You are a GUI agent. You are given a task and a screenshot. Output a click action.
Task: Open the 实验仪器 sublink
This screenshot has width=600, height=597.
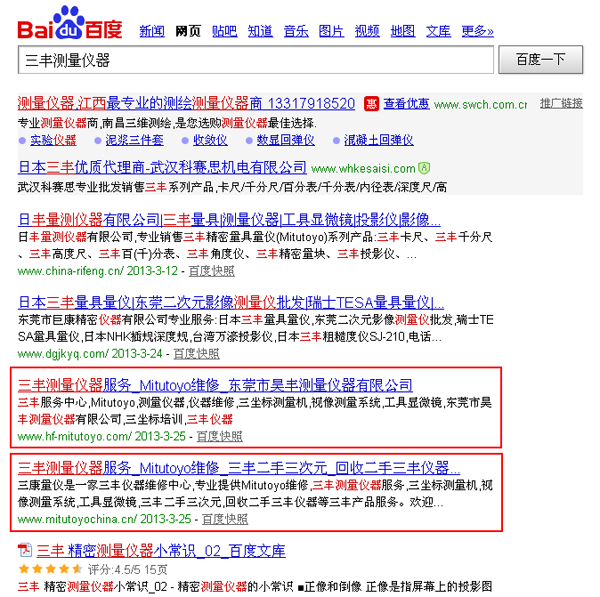(x=53, y=140)
